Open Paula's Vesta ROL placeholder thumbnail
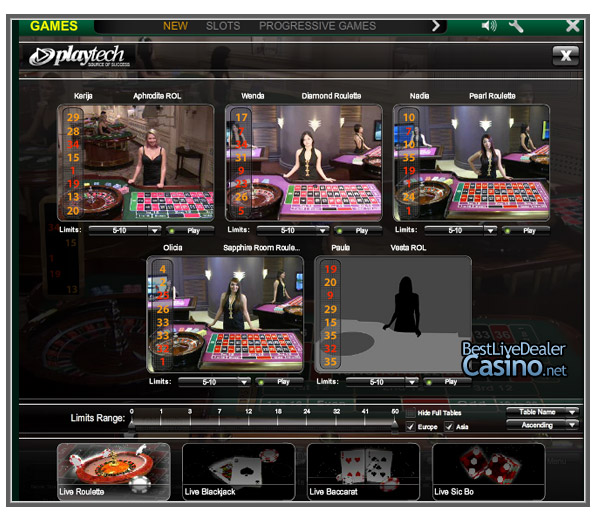 pyautogui.click(x=393, y=314)
